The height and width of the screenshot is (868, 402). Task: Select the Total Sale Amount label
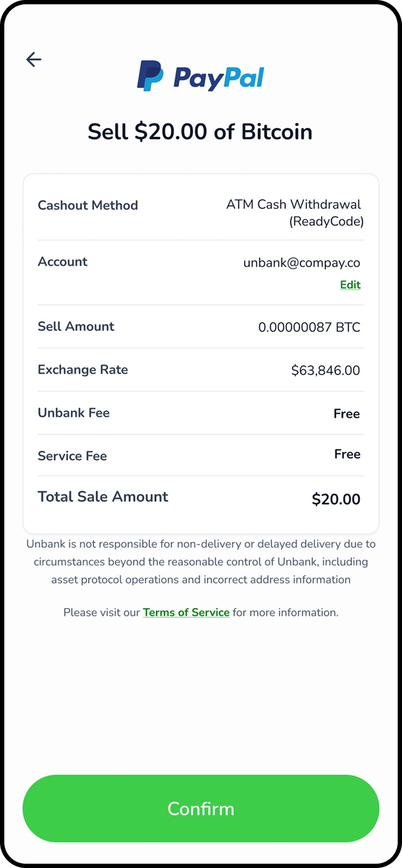click(x=103, y=496)
